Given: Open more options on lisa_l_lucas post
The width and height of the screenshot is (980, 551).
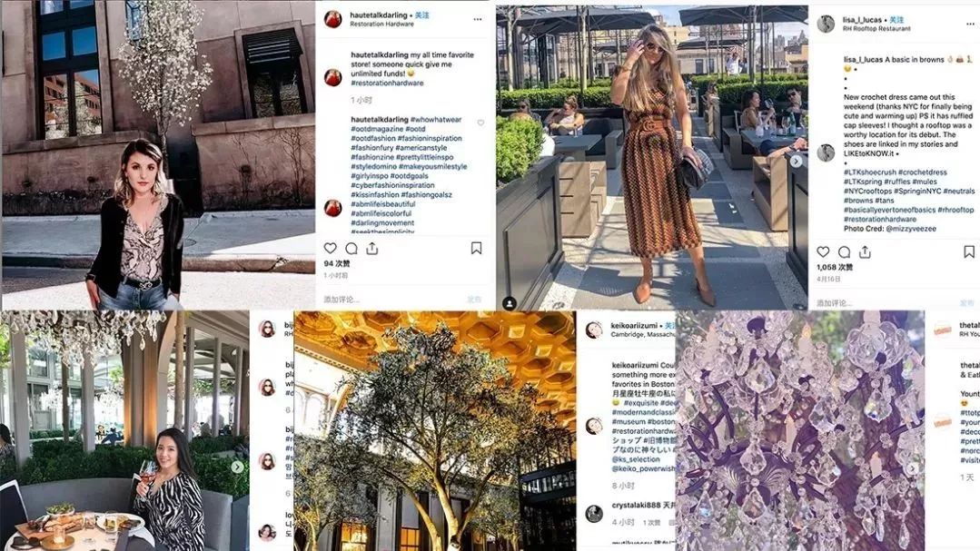Looking at the screenshot, I should [x=971, y=24].
